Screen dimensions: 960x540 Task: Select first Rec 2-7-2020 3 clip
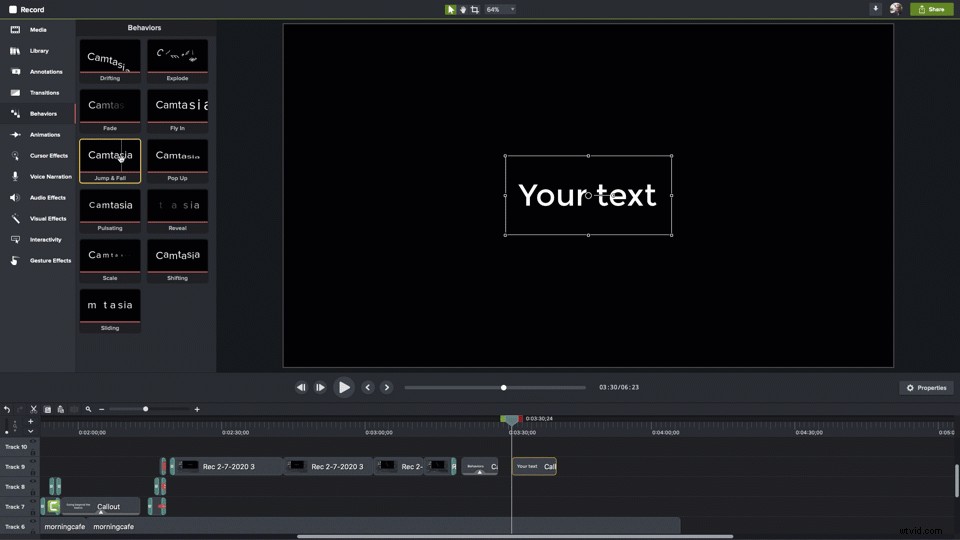coord(228,467)
